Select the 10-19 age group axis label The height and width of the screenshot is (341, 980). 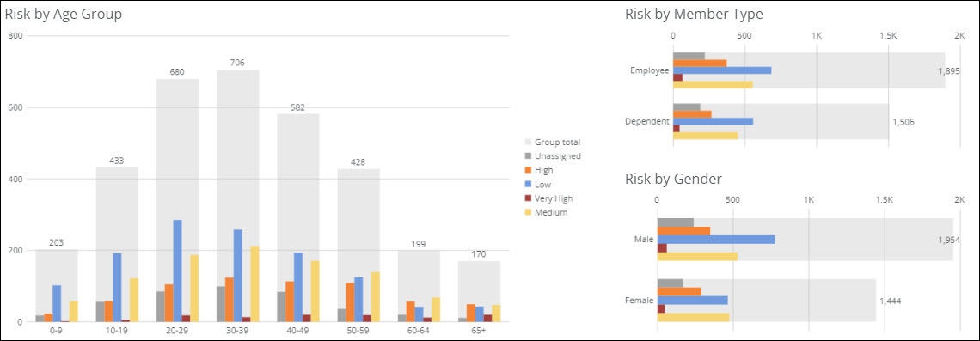tap(117, 331)
